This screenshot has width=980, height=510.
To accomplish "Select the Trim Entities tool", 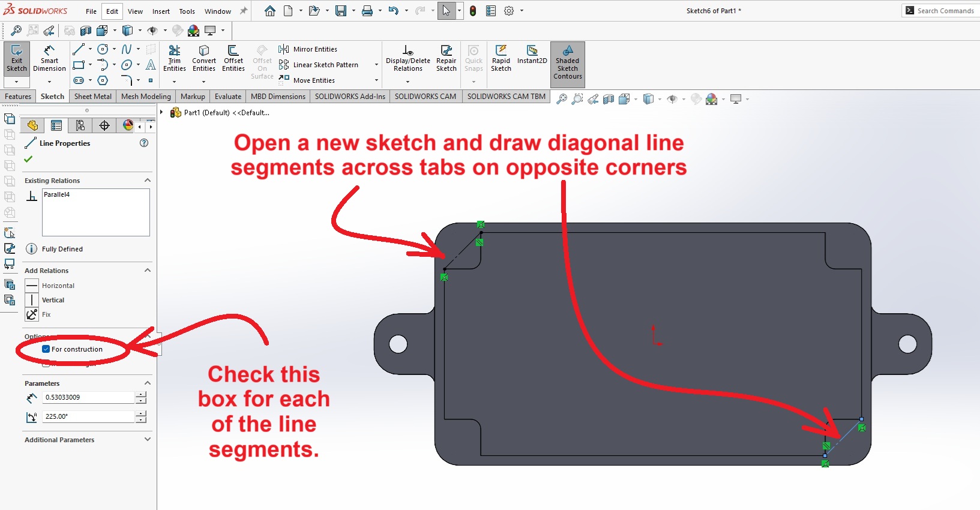I will pos(174,58).
